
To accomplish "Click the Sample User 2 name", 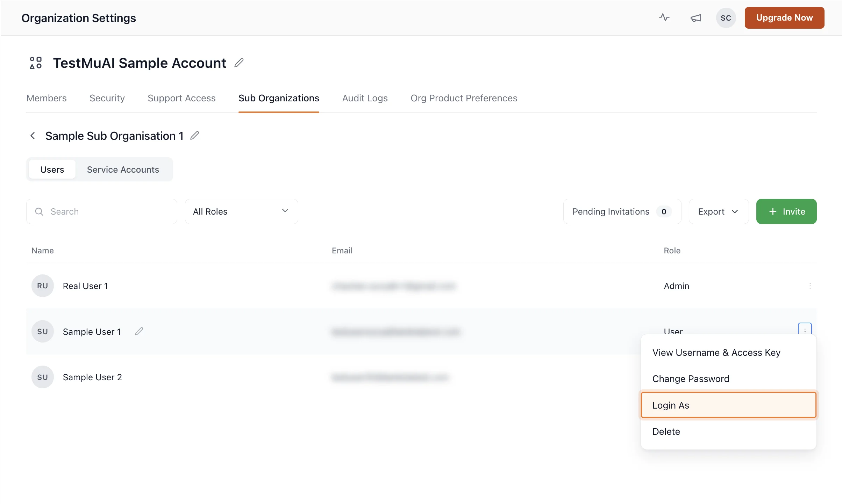I will tap(92, 377).
